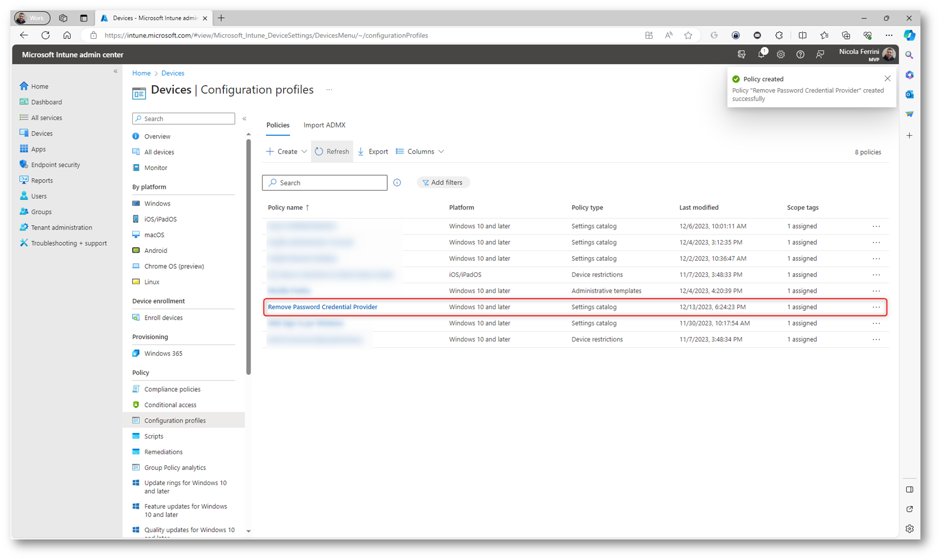Open more options for Remove Password Credential Provider
The image size is (941, 560).
click(876, 307)
